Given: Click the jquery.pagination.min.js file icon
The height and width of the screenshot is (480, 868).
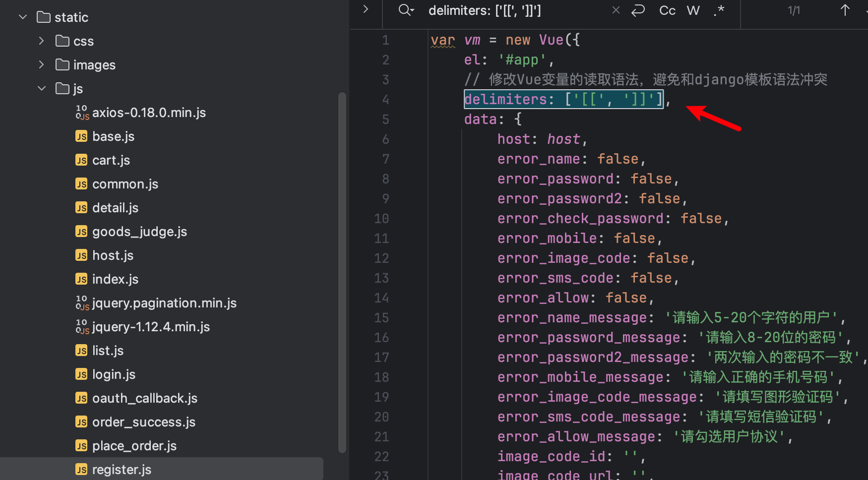Looking at the screenshot, I should pyautogui.click(x=82, y=303).
